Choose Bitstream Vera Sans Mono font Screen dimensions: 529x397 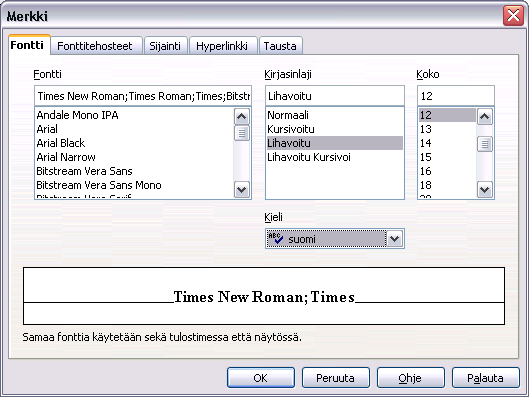point(134,185)
